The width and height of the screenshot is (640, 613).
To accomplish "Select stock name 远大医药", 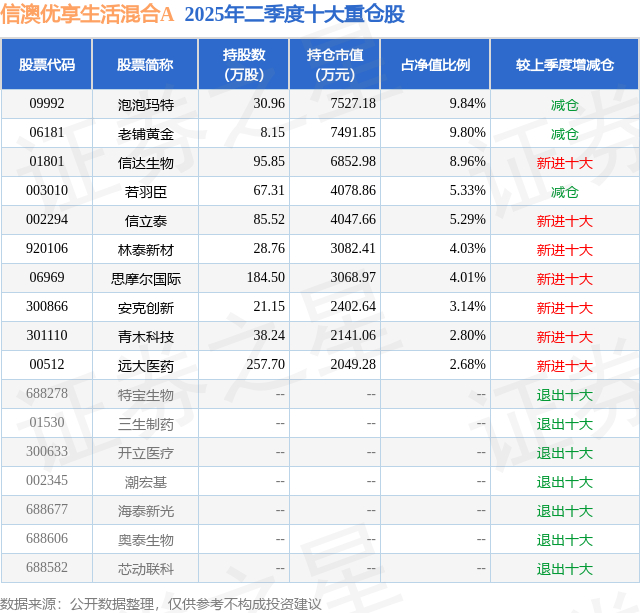I will click(146, 366).
